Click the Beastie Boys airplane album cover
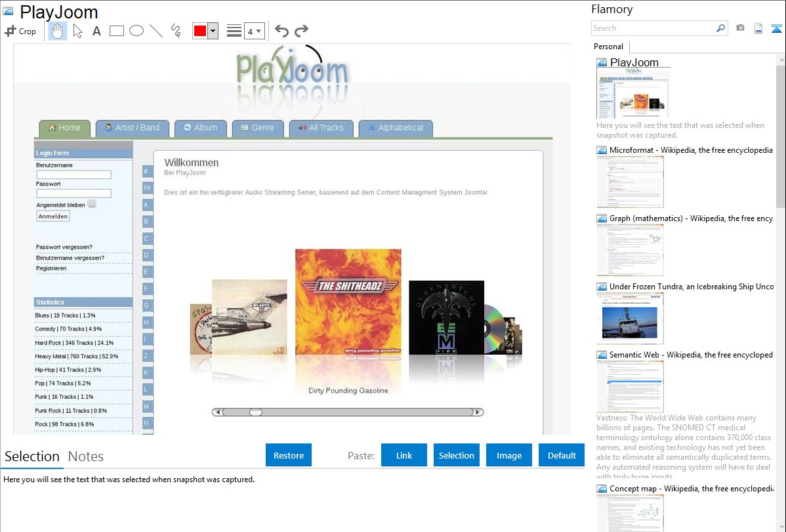The image size is (786, 532). (249, 317)
